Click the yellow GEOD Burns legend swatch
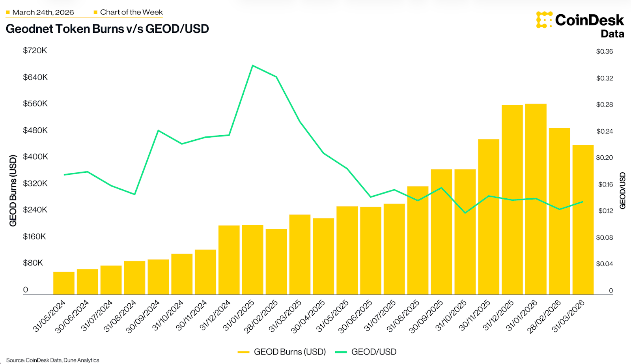Image resolution: width=631 pixels, height=364 pixels. click(x=243, y=352)
